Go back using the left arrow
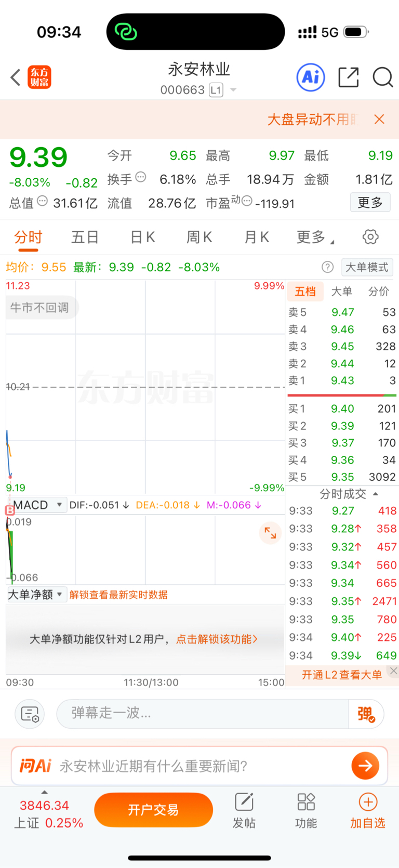This screenshot has width=399, height=868. pyautogui.click(x=16, y=77)
